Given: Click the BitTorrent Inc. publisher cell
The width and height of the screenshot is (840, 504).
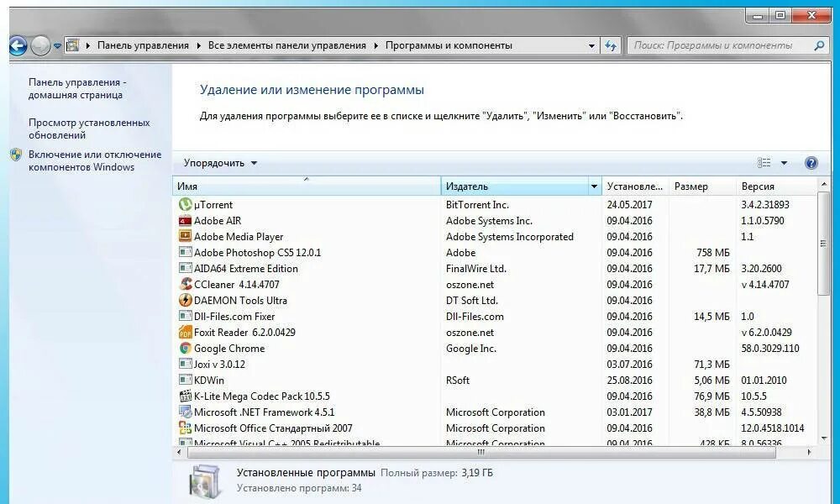Looking at the screenshot, I should tap(477, 205).
